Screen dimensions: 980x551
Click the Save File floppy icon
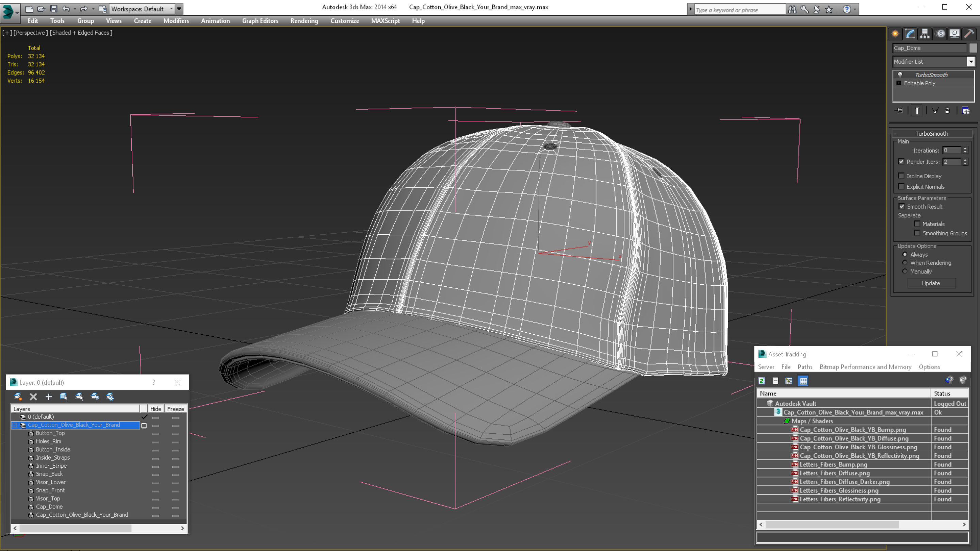point(54,9)
